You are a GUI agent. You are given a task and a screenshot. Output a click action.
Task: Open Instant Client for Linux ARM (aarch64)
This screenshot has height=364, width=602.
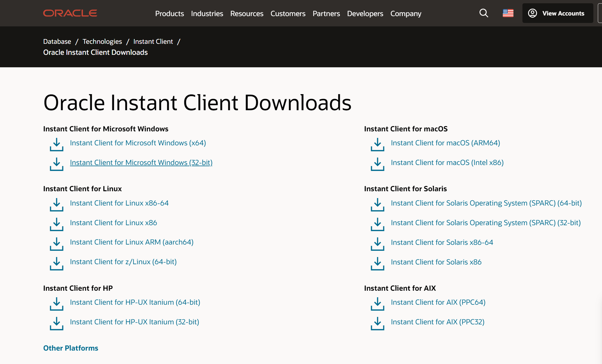tap(131, 242)
